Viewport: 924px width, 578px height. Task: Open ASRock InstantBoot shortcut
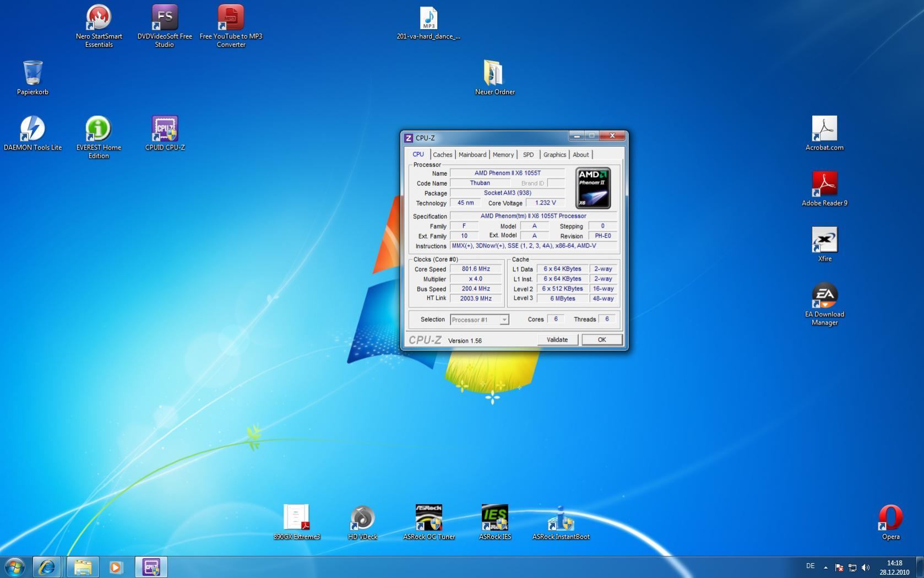coord(561,522)
